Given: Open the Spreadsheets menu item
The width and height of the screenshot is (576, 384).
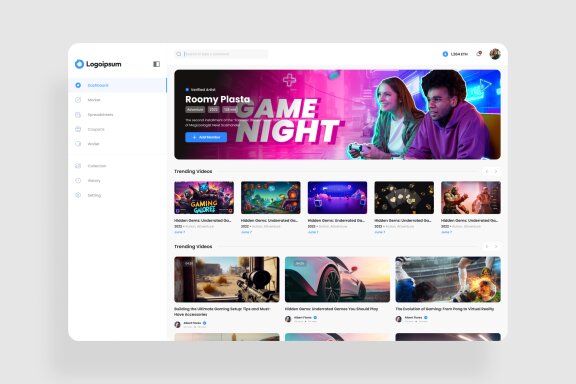Looking at the screenshot, I should (x=118, y=115).
